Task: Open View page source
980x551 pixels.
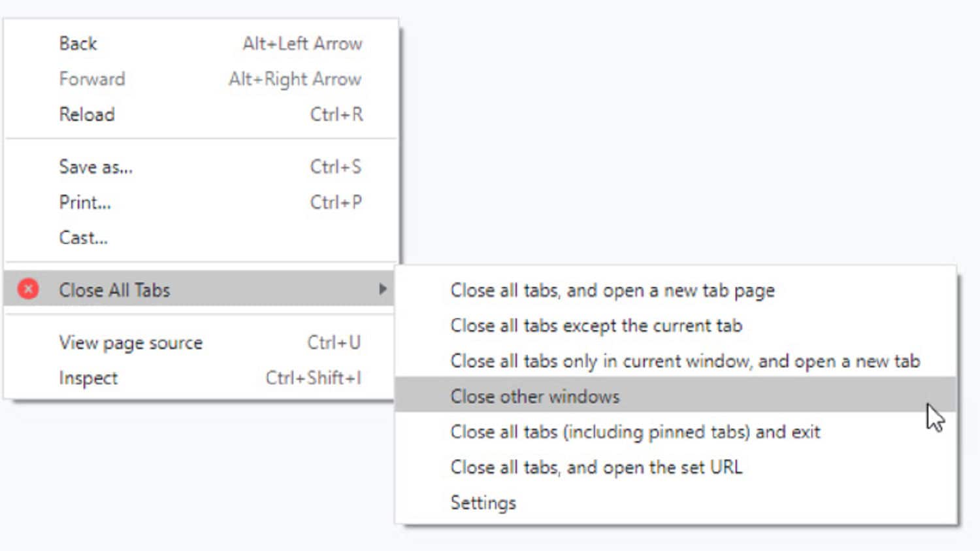Action: [131, 342]
